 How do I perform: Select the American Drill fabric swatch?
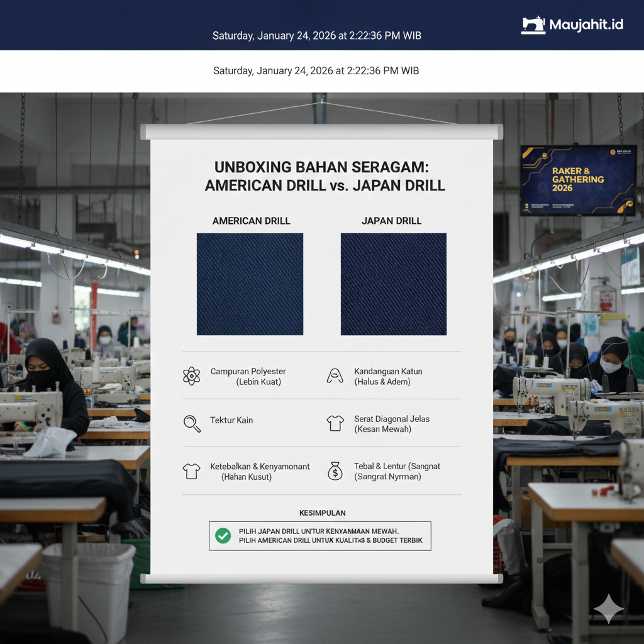click(250, 284)
